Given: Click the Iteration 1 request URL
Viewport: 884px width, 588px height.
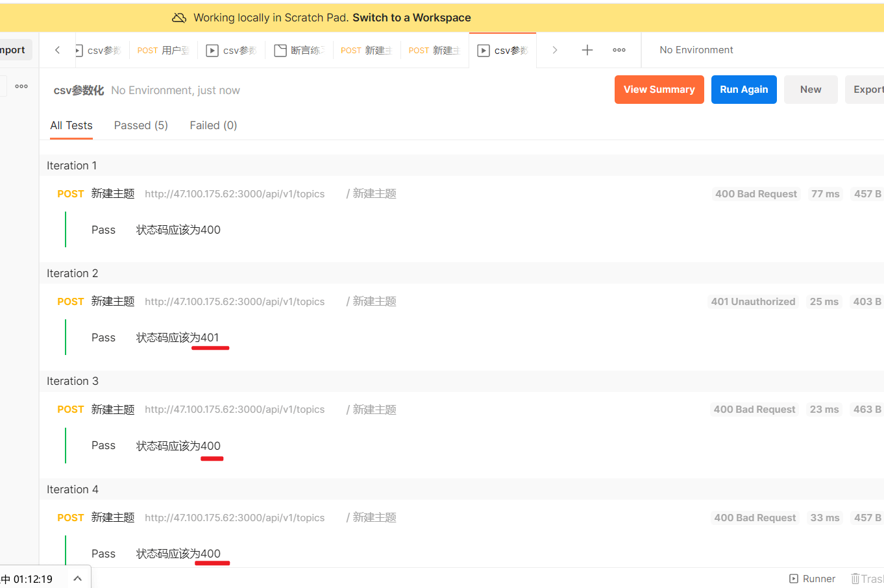Looking at the screenshot, I should [x=234, y=193].
